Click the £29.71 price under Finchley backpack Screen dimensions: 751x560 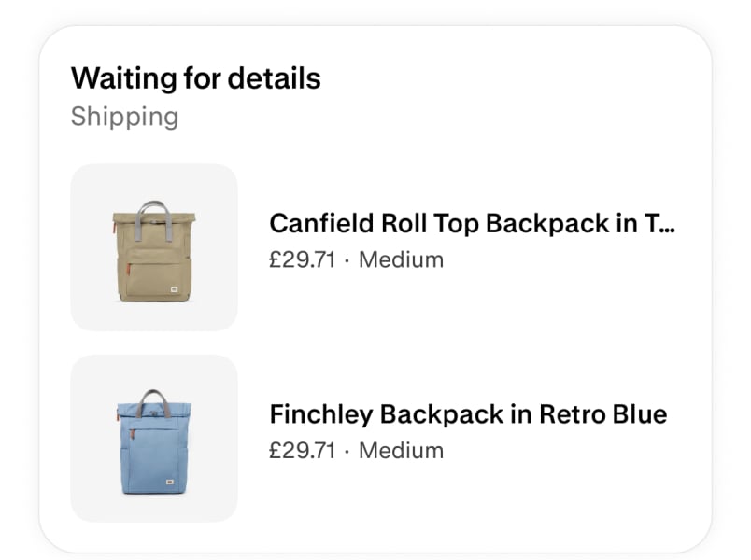(302, 450)
